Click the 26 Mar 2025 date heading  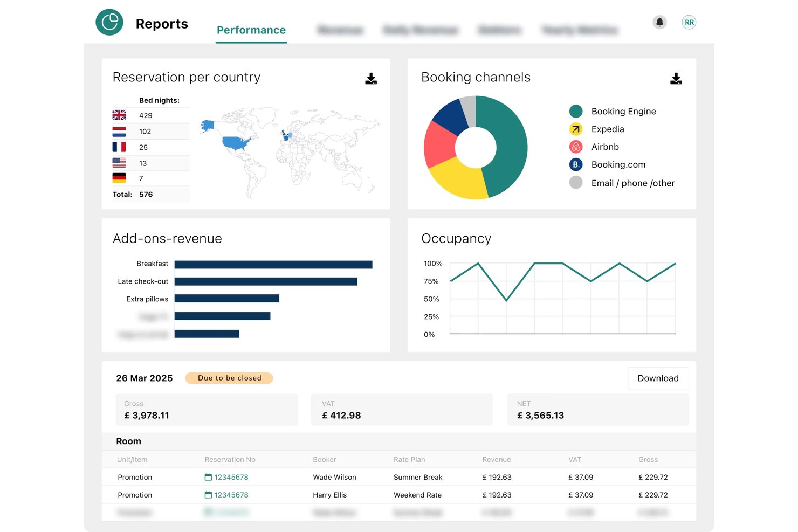click(x=145, y=378)
